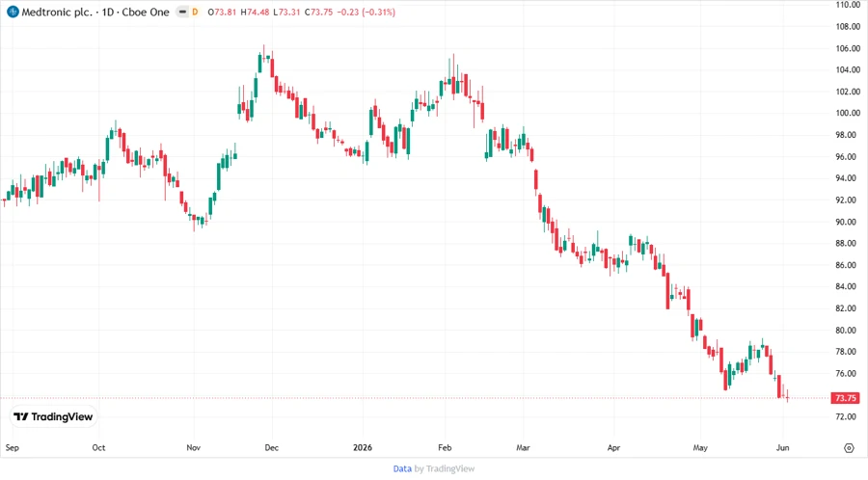Click the Mar label on time axis
Viewport: 868px width, 480px height.
523,447
